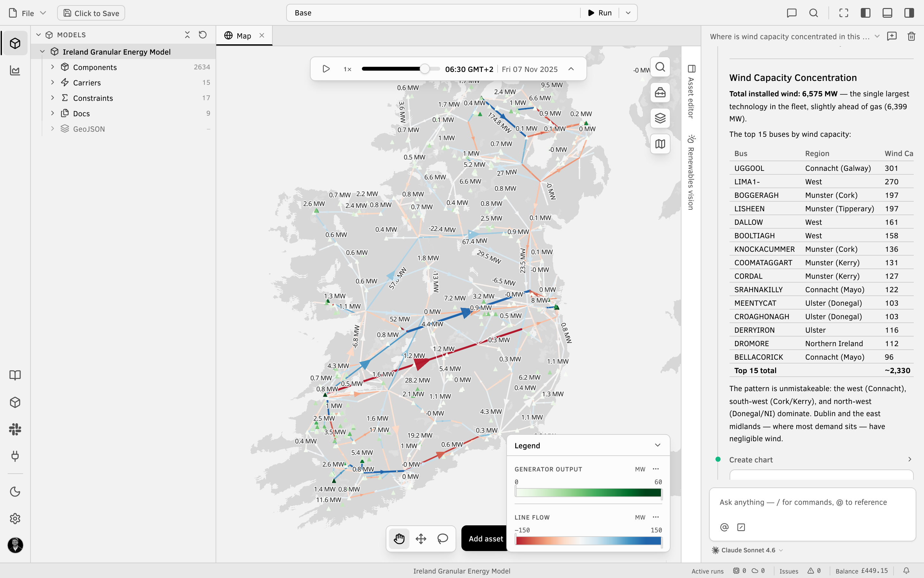The image size is (924, 578).
Task: Click the lower cube icon in sidebar
Action: point(15,402)
